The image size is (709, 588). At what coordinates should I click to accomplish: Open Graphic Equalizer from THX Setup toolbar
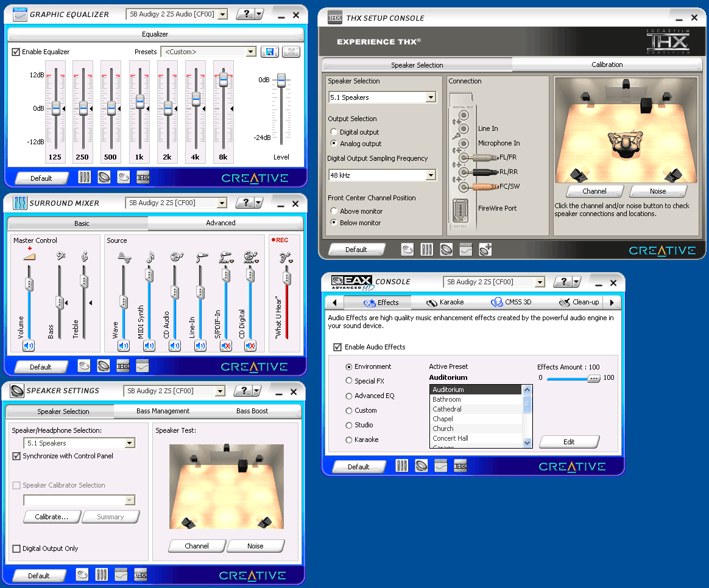coord(466,249)
